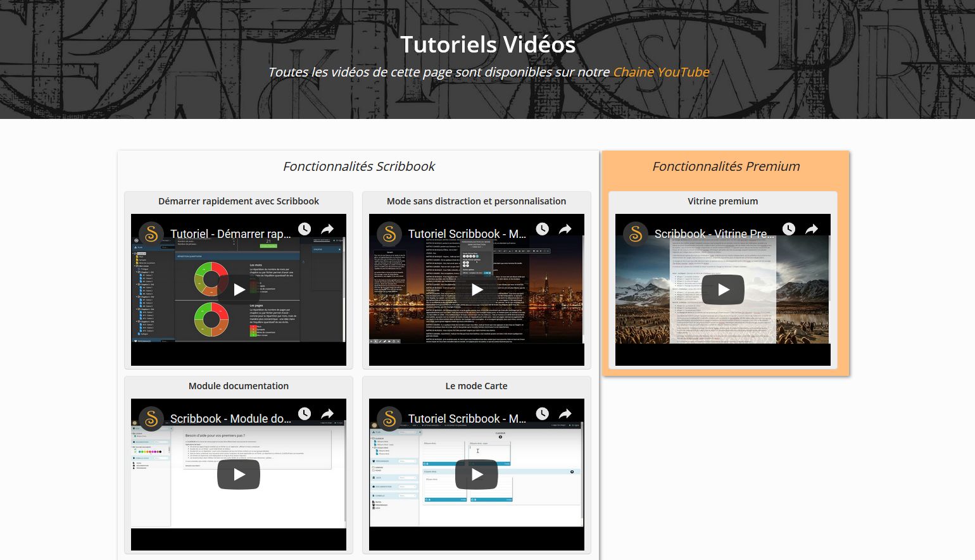Open the Chaine YouTube link

tap(661, 72)
